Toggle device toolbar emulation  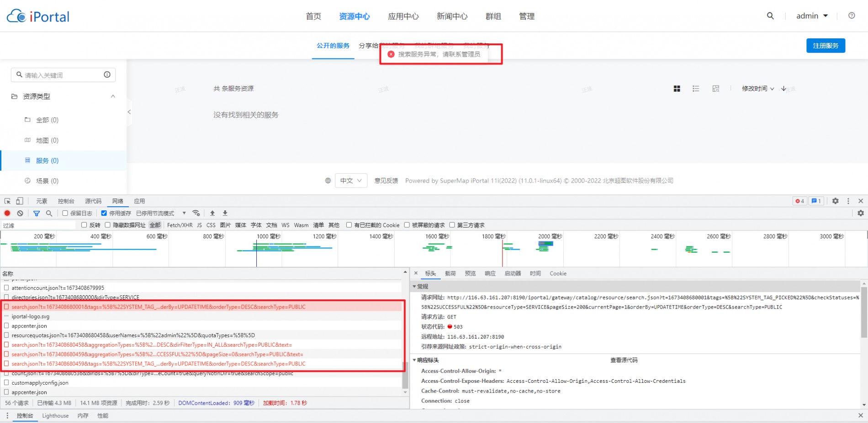point(20,201)
